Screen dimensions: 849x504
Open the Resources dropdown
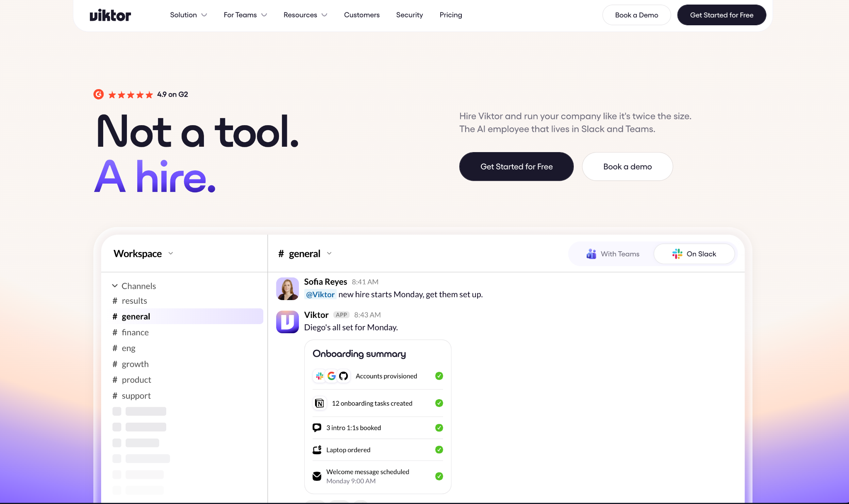coord(306,15)
